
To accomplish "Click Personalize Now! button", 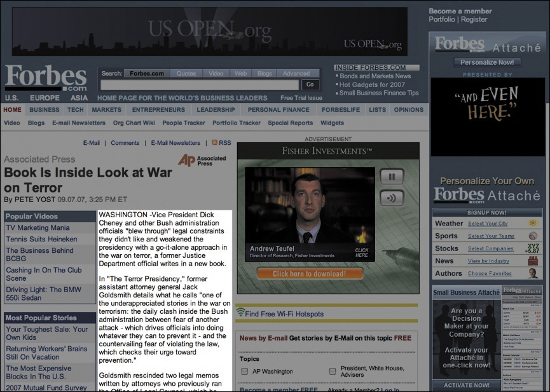I will pos(487,62).
